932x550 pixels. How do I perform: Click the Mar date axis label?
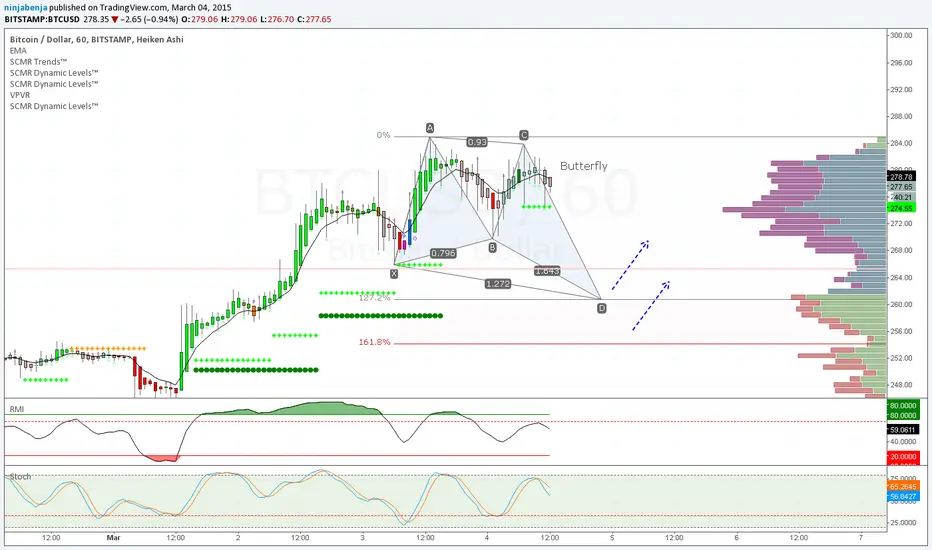tap(114, 538)
